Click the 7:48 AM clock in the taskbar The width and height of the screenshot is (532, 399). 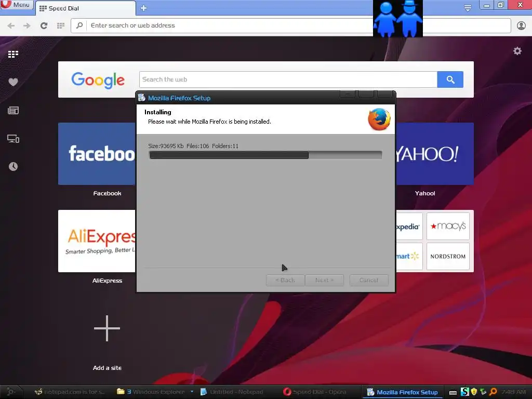513,392
